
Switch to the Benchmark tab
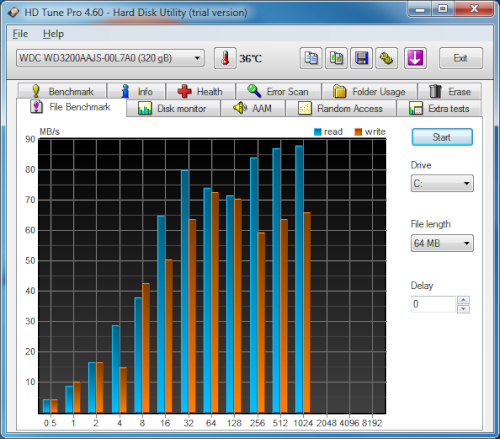(63, 91)
